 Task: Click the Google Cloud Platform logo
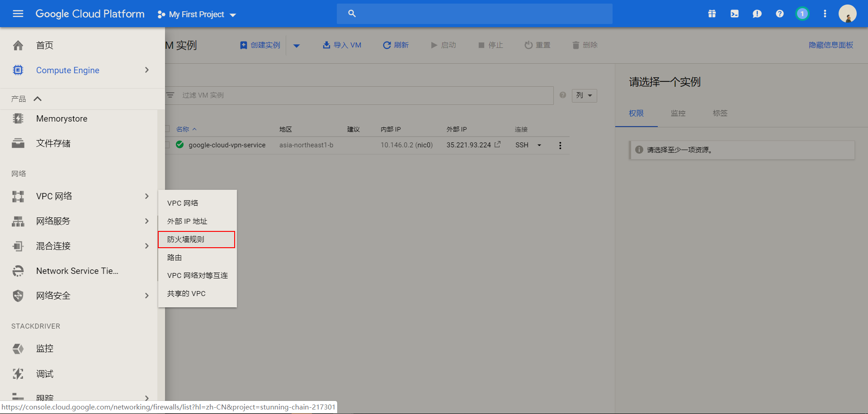coord(90,14)
